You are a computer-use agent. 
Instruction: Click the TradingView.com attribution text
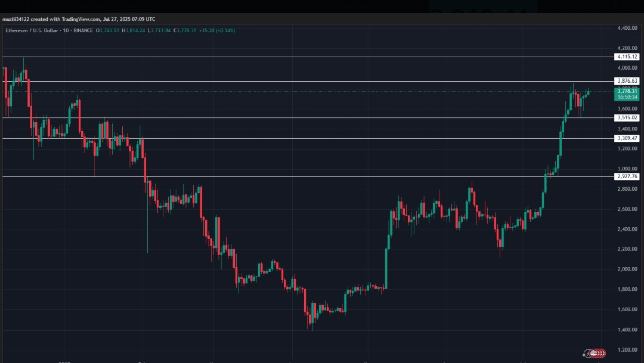pyautogui.click(x=81, y=19)
